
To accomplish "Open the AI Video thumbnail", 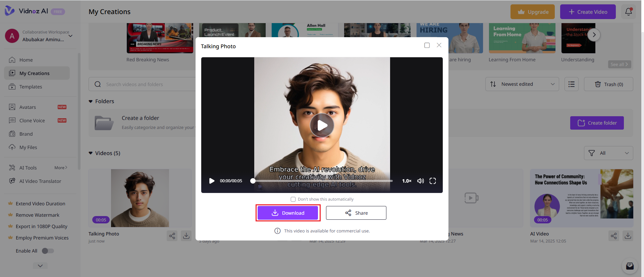I will [582, 198].
